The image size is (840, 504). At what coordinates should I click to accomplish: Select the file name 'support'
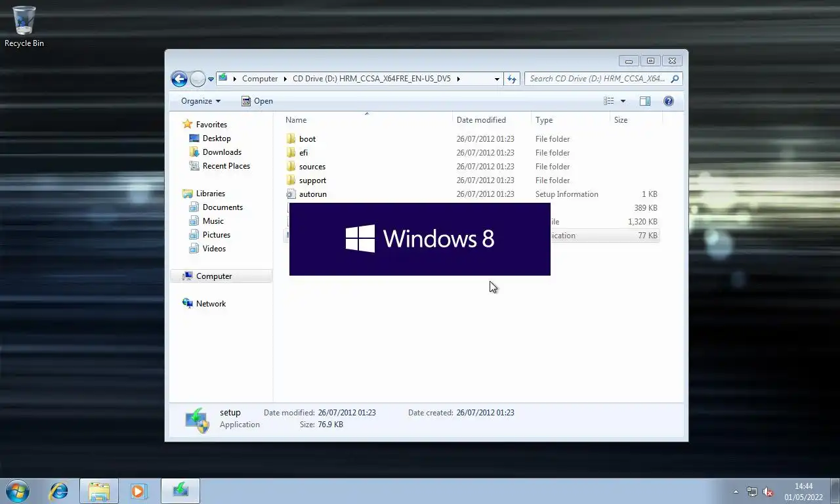tap(312, 180)
